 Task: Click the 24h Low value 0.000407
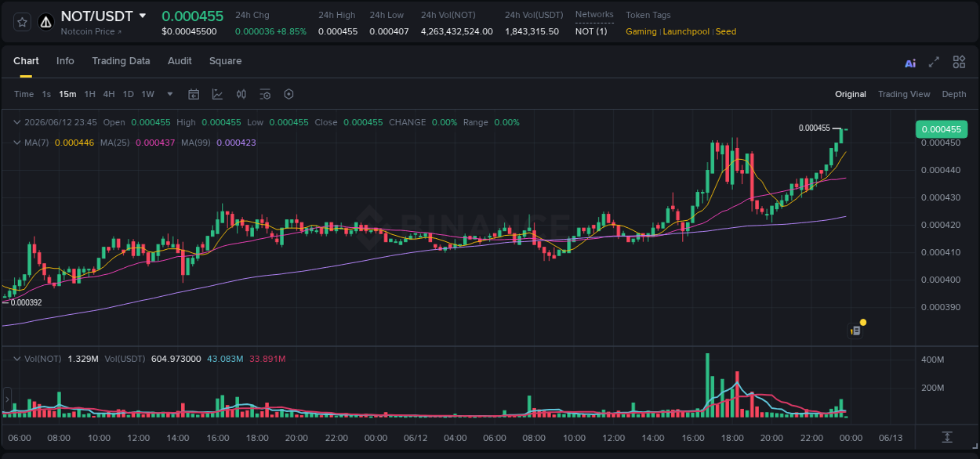click(x=389, y=31)
